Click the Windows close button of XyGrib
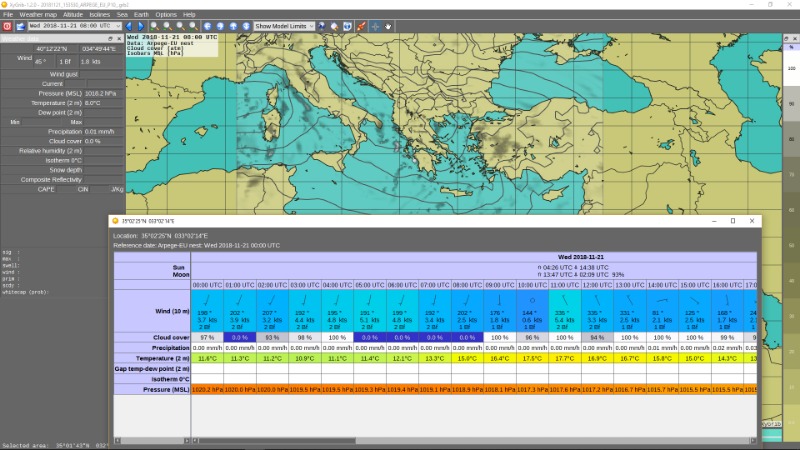This screenshot has width=800, height=450. click(790, 4)
